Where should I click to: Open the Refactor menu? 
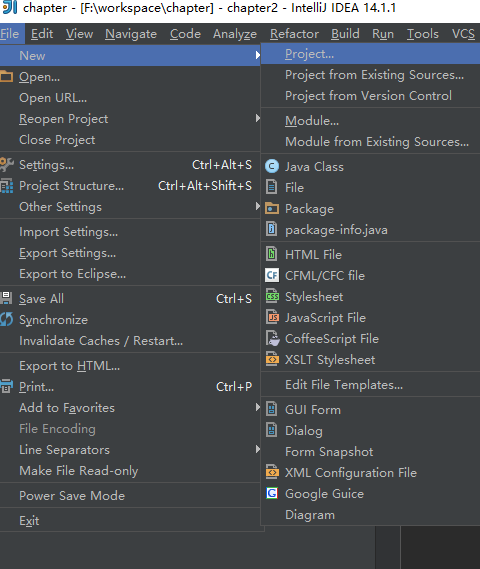294,34
